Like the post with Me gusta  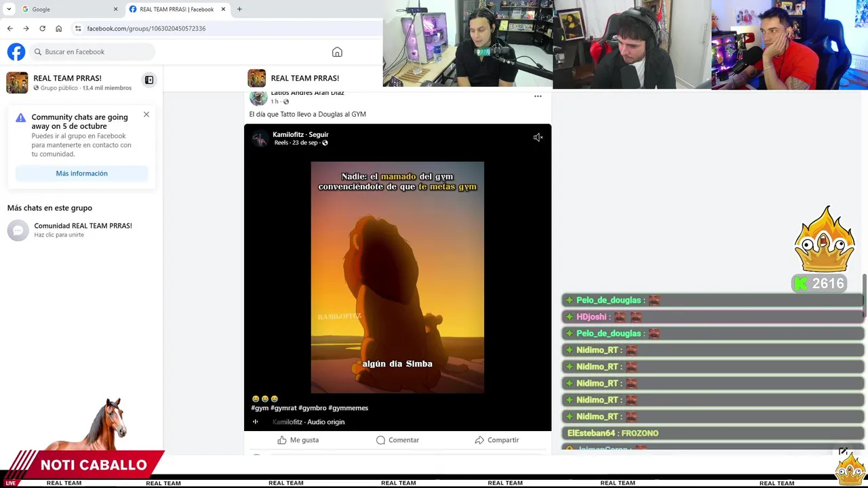click(x=298, y=440)
